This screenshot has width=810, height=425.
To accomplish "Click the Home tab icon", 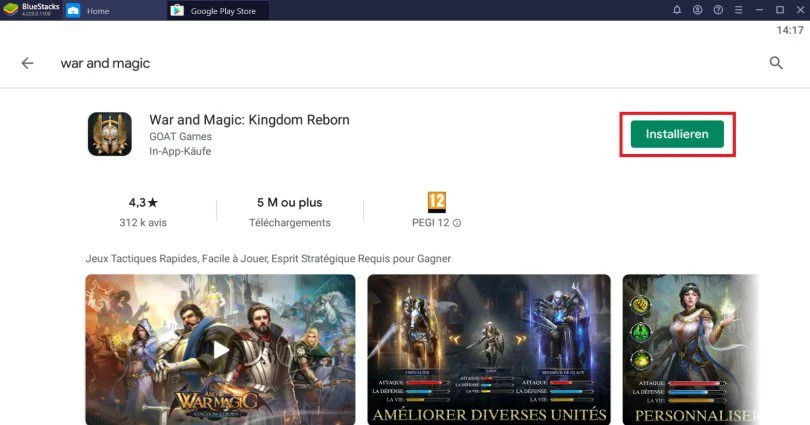I will (73, 10).
